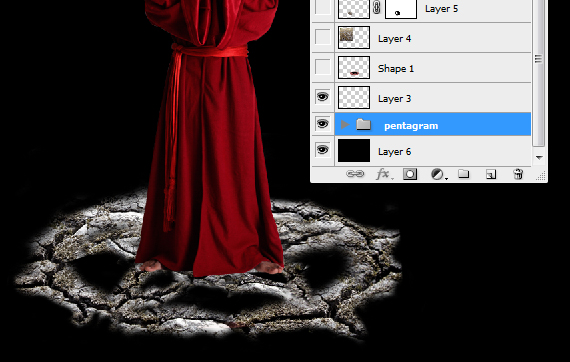Image resolution: width=570 pixels, height=362 pixels.
Task: Open the fx layer style menu
Action: (383, 174)
